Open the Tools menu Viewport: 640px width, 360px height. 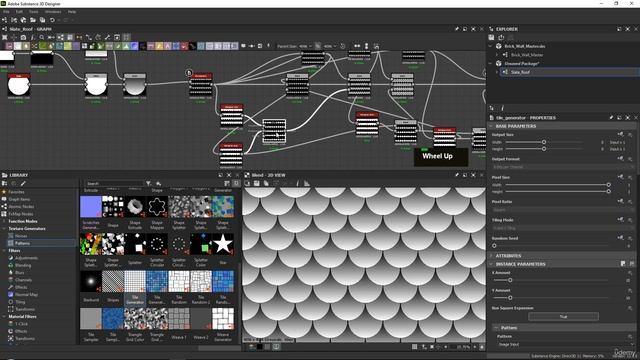point(33,12)
